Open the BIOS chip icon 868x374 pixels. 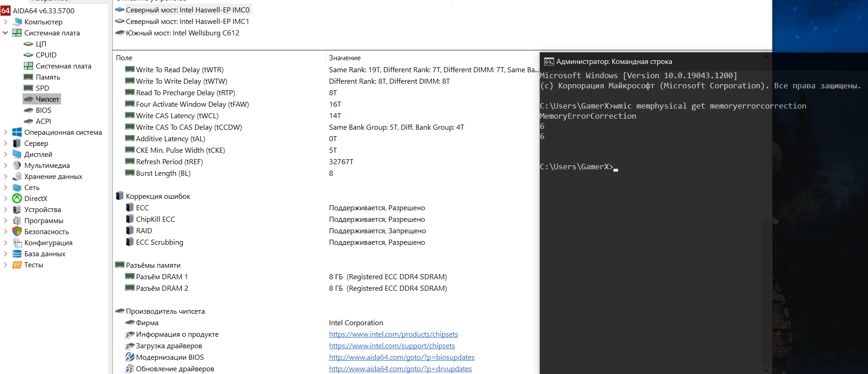28,110
